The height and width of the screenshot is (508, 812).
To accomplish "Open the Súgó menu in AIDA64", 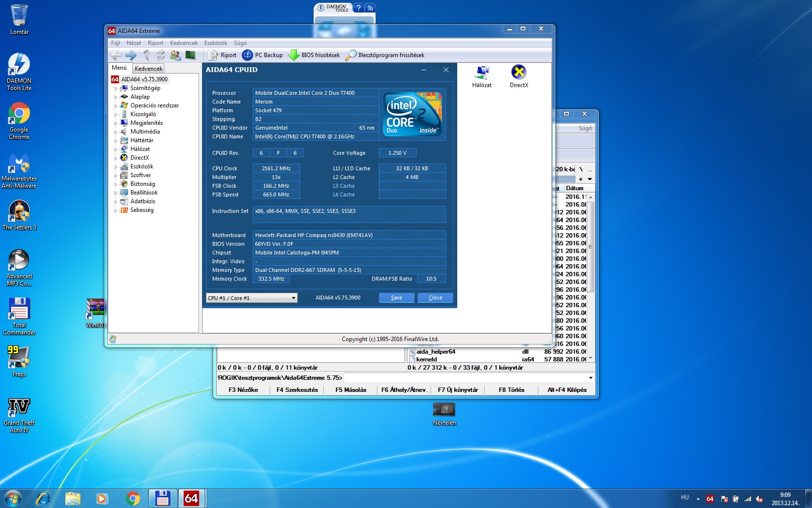I will (240, 43).
